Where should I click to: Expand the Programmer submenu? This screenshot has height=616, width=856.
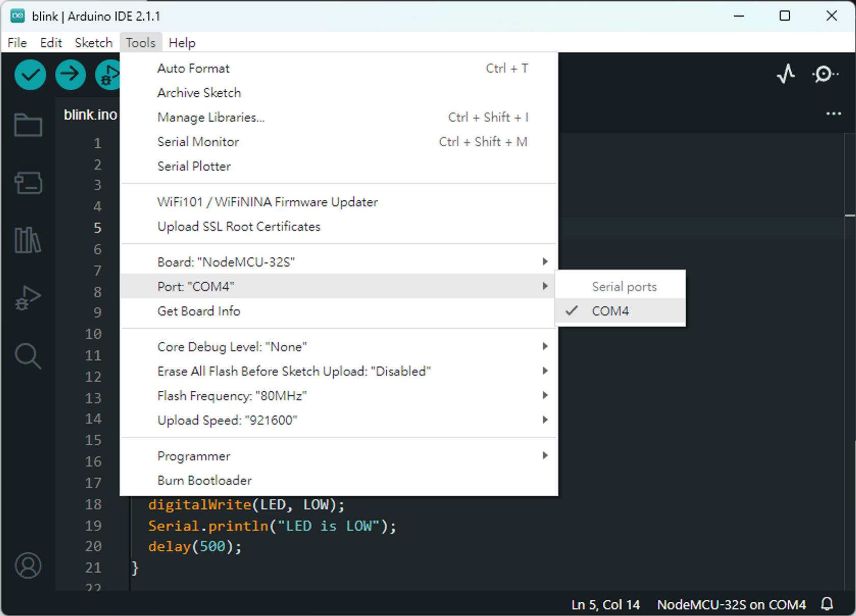[339, 456]
